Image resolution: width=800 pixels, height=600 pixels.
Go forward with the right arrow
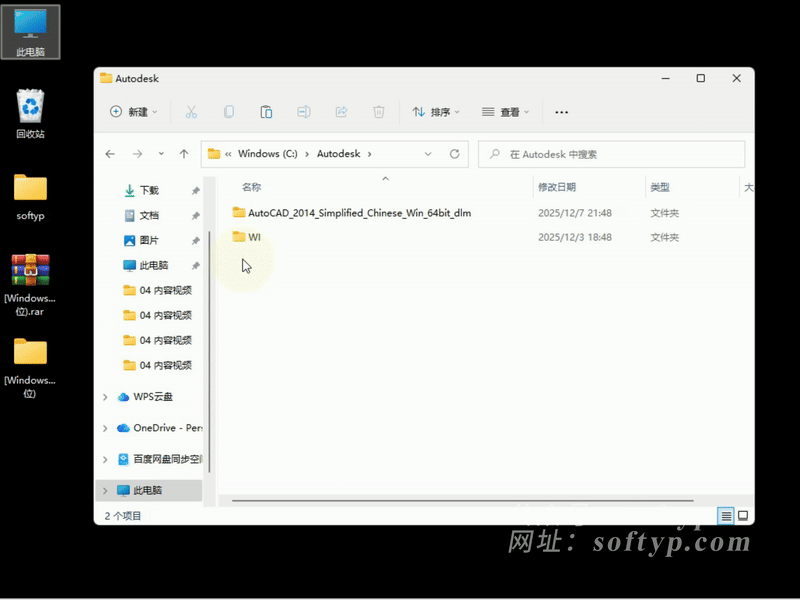137,154
